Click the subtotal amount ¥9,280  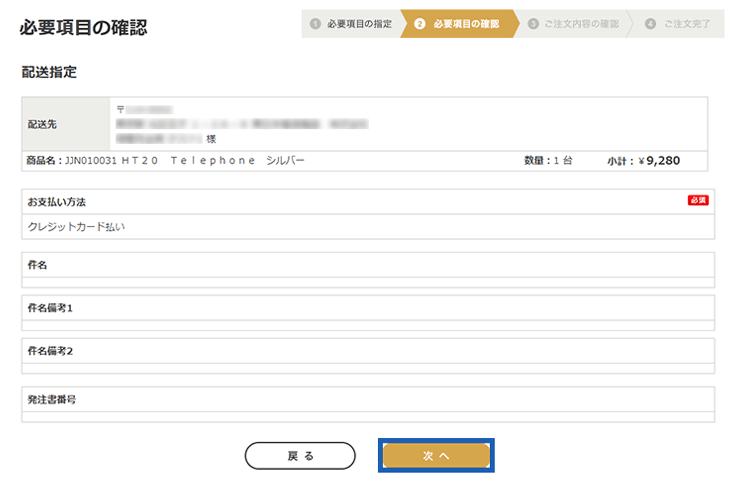pos(659,161)
